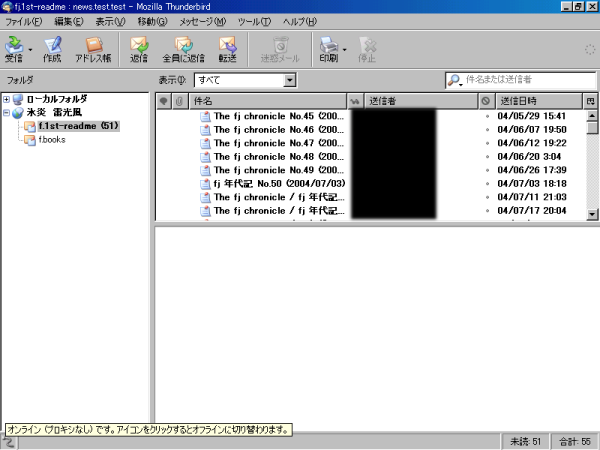Sort by 件名 column header

click(x=268, y=101)
